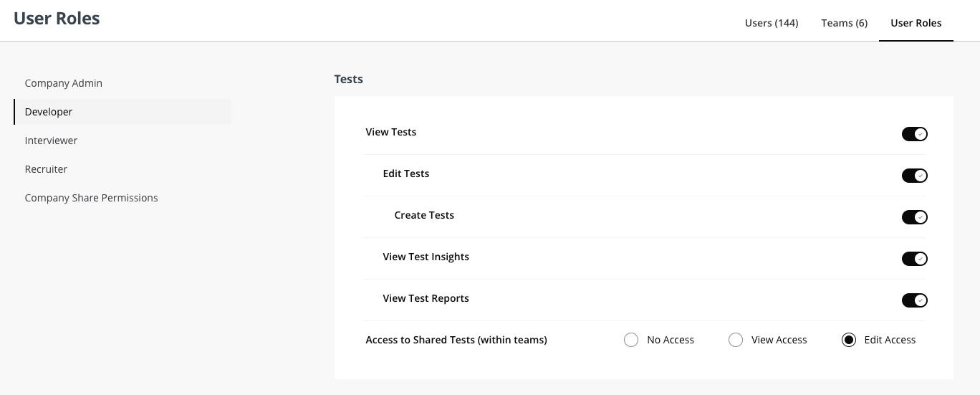Screen dimensions: 980x395
Task: Toggle the View Tests switch
Action: [x=914, y=134]
